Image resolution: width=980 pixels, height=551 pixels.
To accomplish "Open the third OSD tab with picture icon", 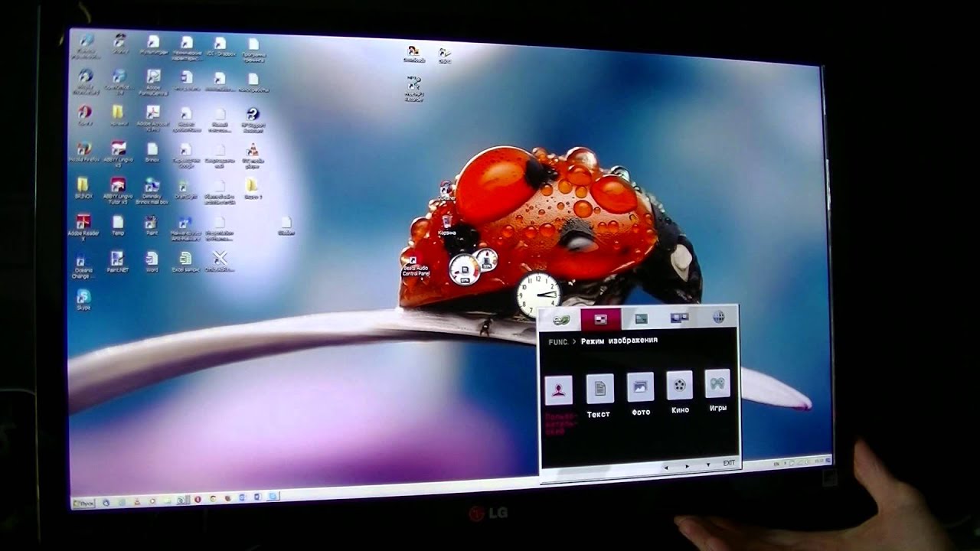I will pyautogui.click(x=641, y=318).
